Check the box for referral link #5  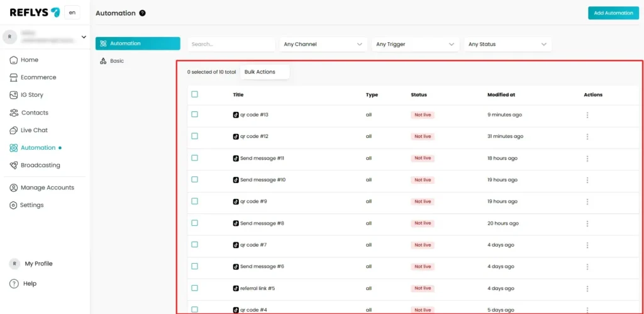coord(195,288)
